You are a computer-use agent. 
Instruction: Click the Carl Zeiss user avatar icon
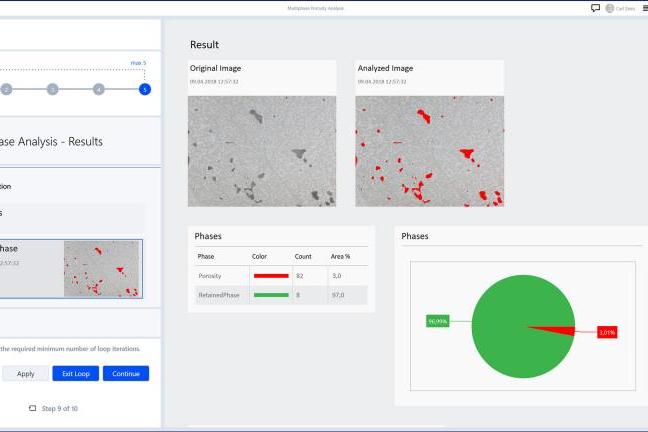609,8
